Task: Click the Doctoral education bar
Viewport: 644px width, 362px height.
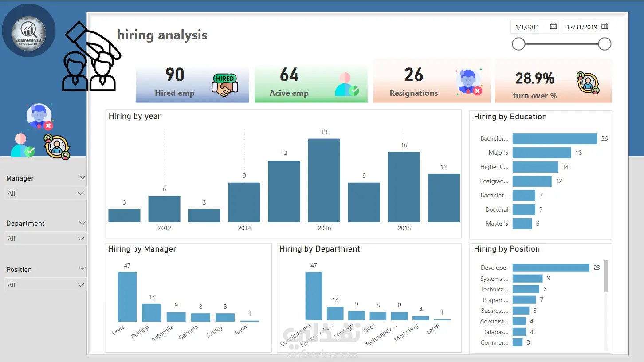Action: (x=524, y=209)
